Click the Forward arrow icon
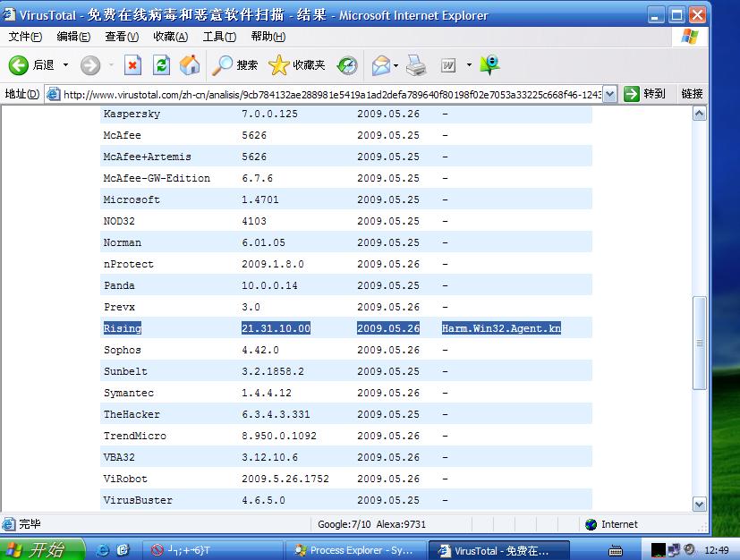Viewport: 740px width, 560px height. click(x=90, y=65)
